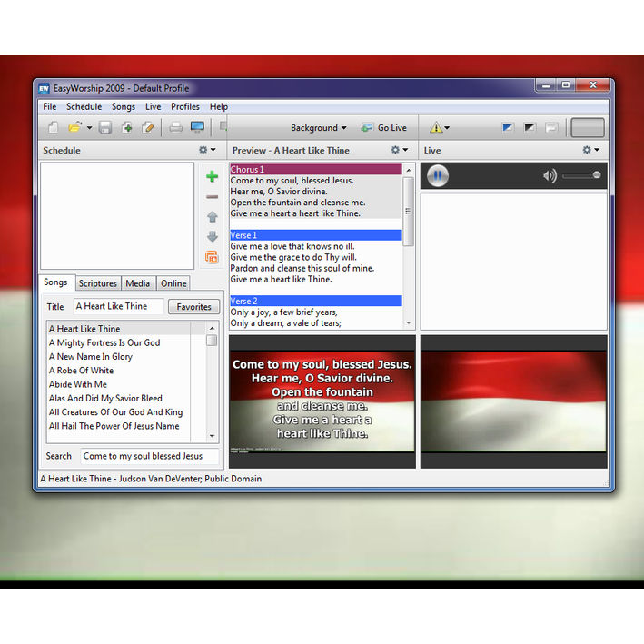
Task: Click the Edit Song pencil icon
Action: coord(147,128)
